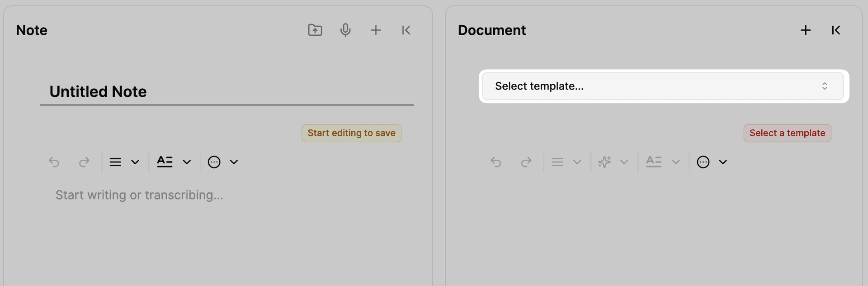Expand more options chevron in Note toolbar

[x=234, y=162]
